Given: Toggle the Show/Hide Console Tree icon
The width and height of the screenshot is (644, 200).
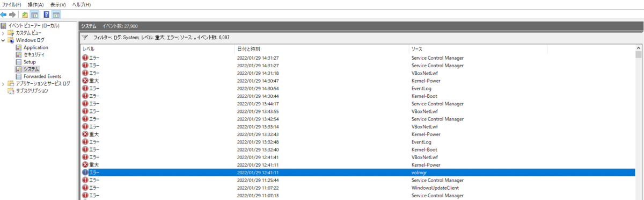Looking at the screenshot, I should [x=34, y=15].
